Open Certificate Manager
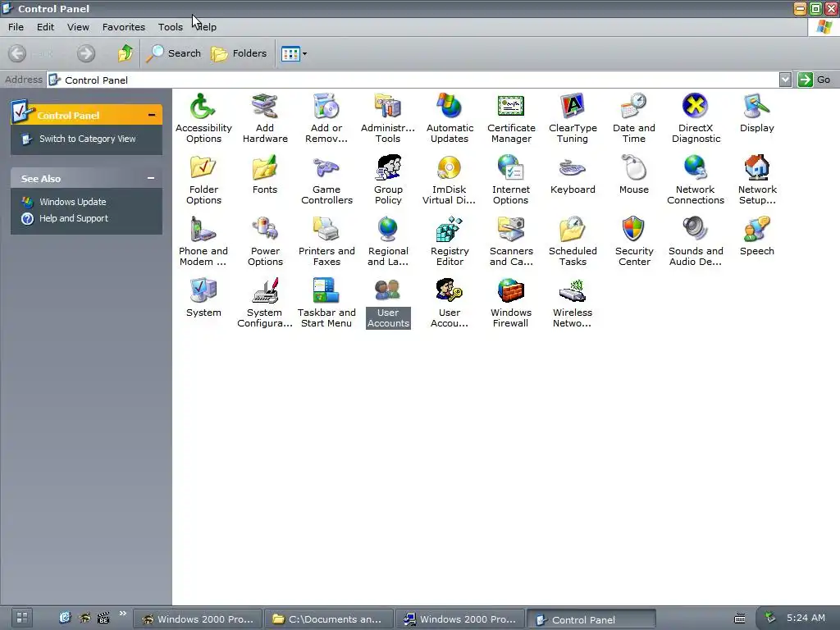 click(x=511, y=118)
